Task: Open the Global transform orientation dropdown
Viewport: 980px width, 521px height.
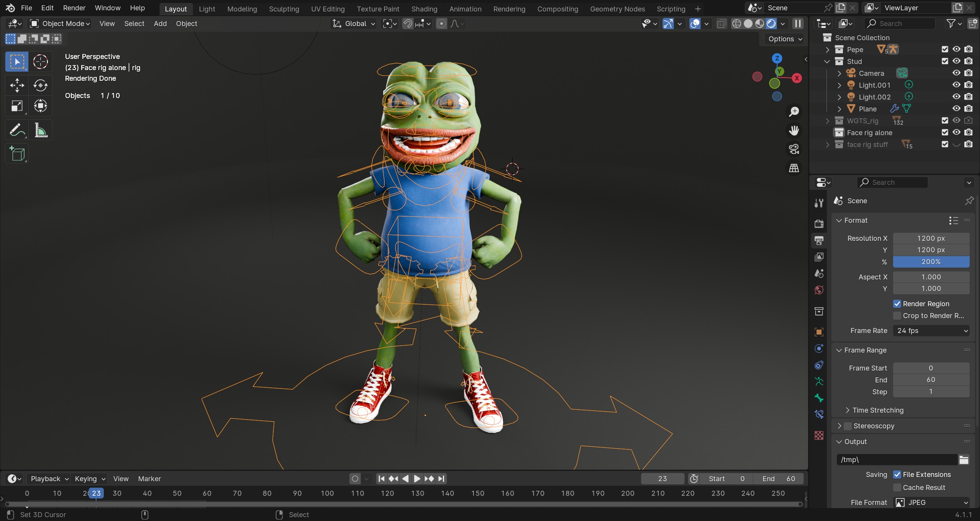Action: tap(354, 24)
